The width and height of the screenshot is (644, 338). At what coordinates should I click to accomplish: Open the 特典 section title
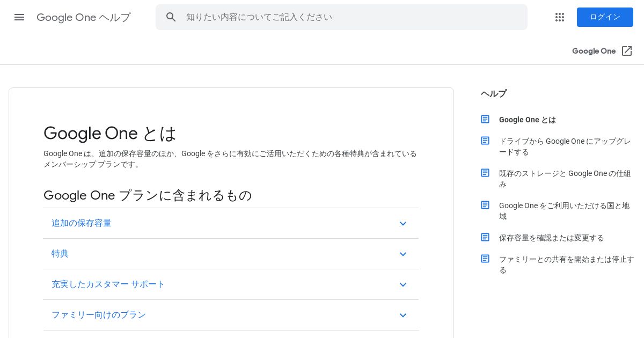tap(60, 254)
